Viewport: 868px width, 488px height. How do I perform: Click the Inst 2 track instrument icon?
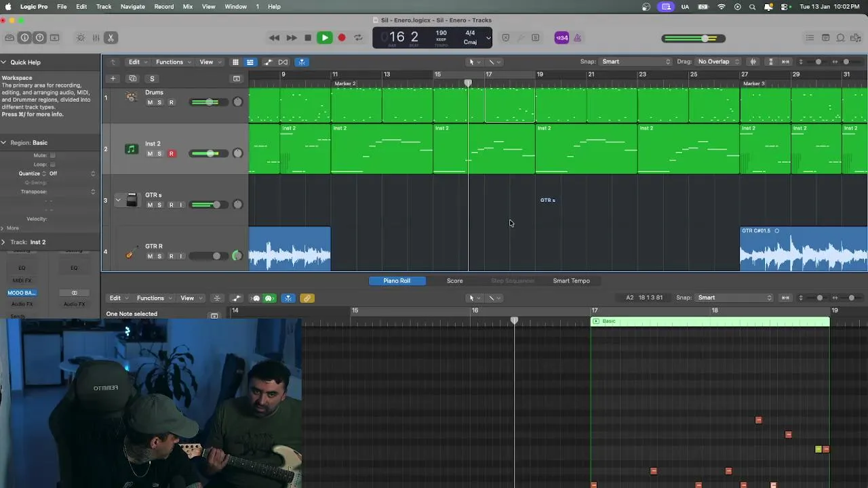click(132, 149)
